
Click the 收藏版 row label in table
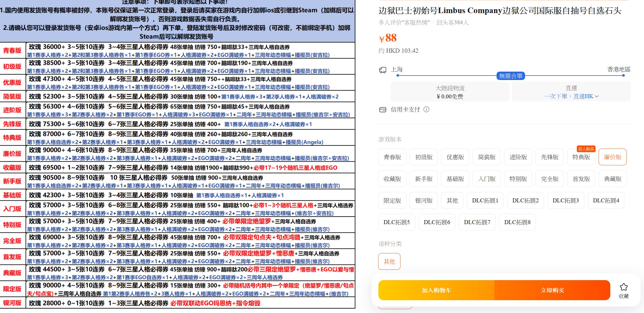click(x=12, y=168)
